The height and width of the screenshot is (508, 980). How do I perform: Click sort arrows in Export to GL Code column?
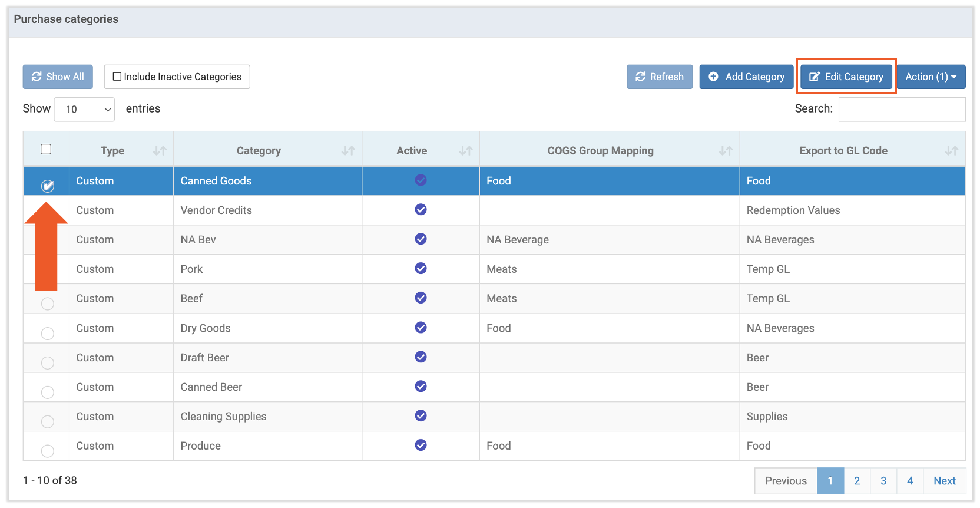951,151
